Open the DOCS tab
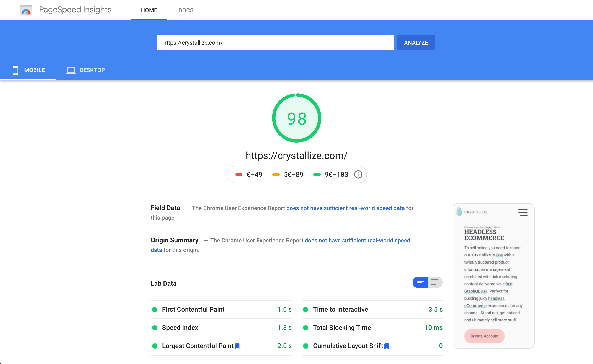 (186, 10)
